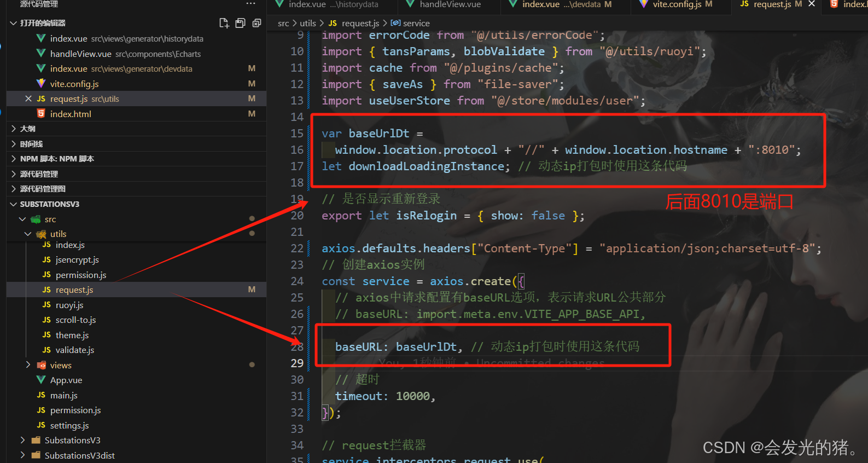Image resolution: width=868 pixels, height=463 pixels.
Task: Close request.js from the open editors list
Action: click(28, 99)
